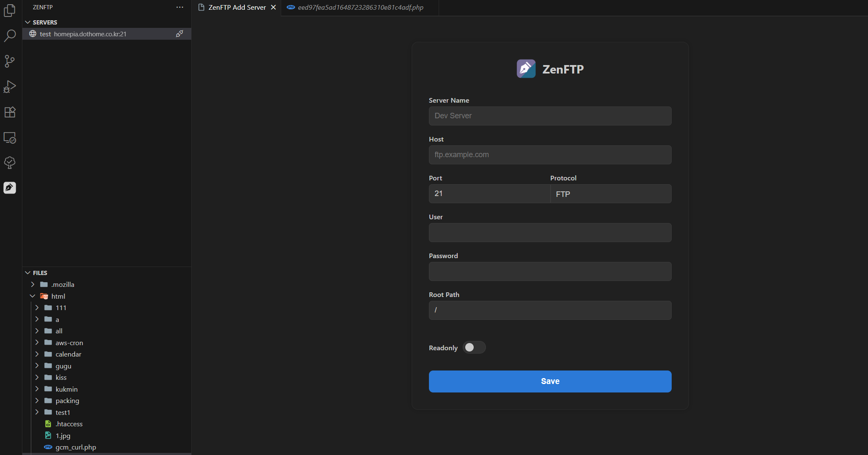This screenshot has width=868, height=455.
Task: Expand the .mozilla folder chevron
Action: pyautogui.click(x=33, y=284)
